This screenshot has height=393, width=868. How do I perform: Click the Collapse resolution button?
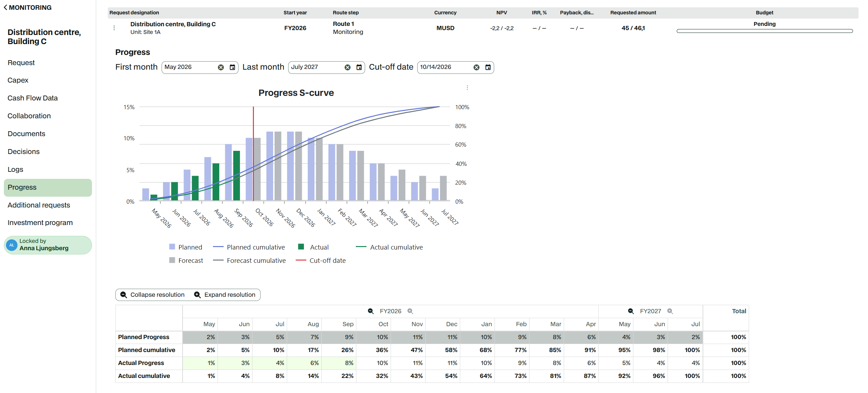(x=152, y=295)
